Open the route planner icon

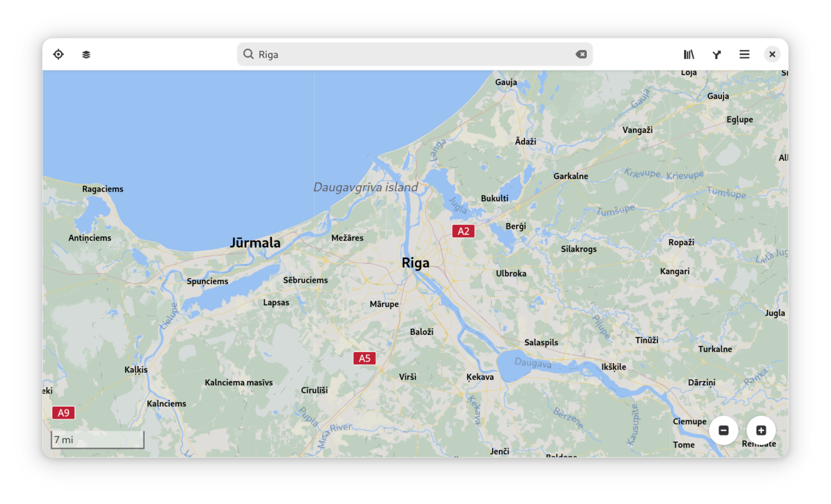[717, 55]
